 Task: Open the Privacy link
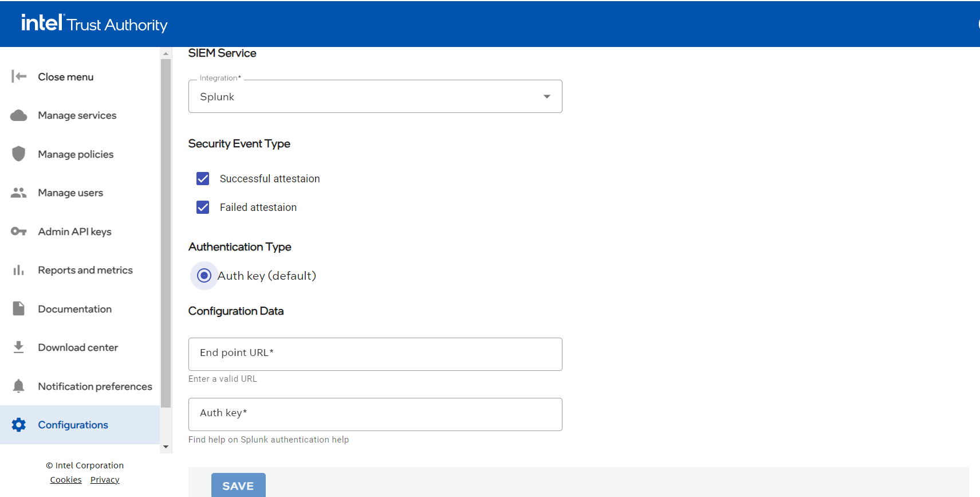[105, 480]
